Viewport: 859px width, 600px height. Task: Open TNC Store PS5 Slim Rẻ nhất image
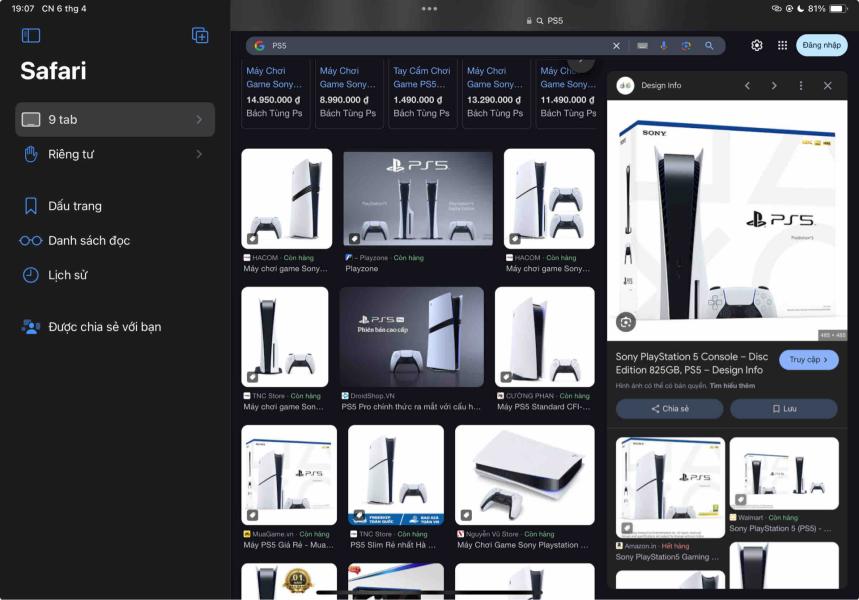(x=396, y=475)
